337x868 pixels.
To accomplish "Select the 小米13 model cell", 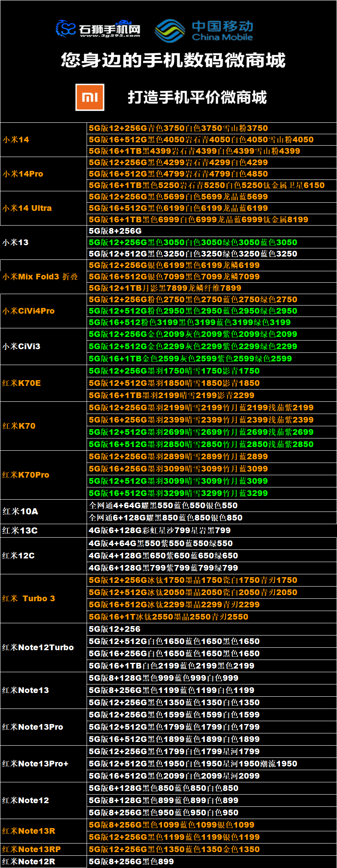I will 44,242.
